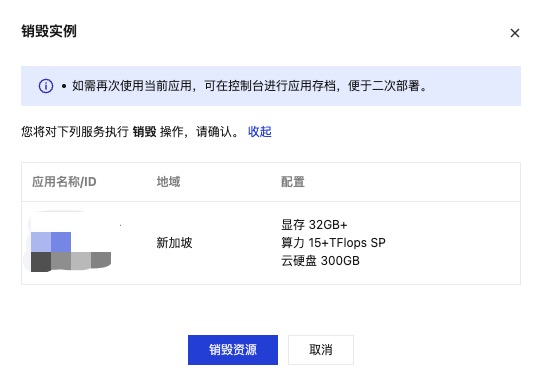Click the 销毁实例 dialog title
The image size is (542, 383).
pos(49,31)
